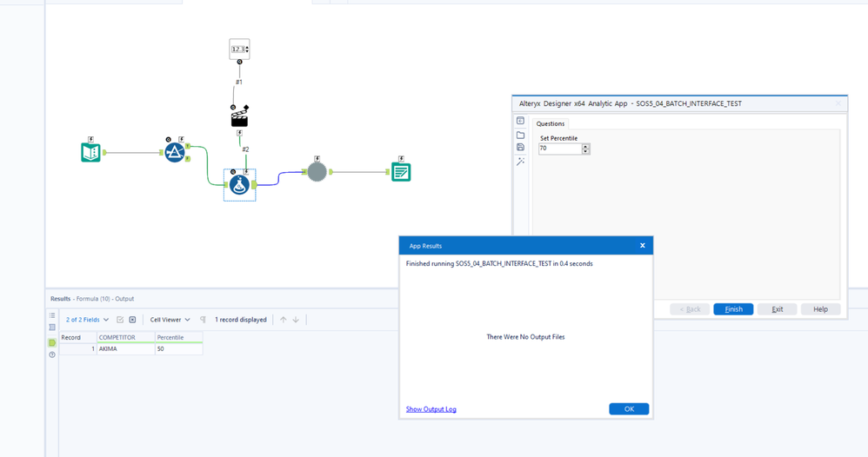Viewport: 868px width, 457px height.
Task: Select the Percentile column header
Action: [179, 337]
